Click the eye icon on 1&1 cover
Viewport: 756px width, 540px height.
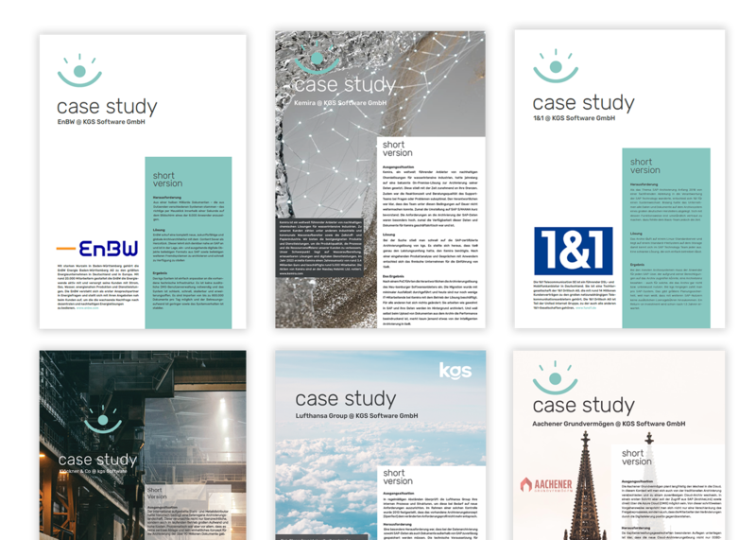pyautogui.click(x=556, y=66)
